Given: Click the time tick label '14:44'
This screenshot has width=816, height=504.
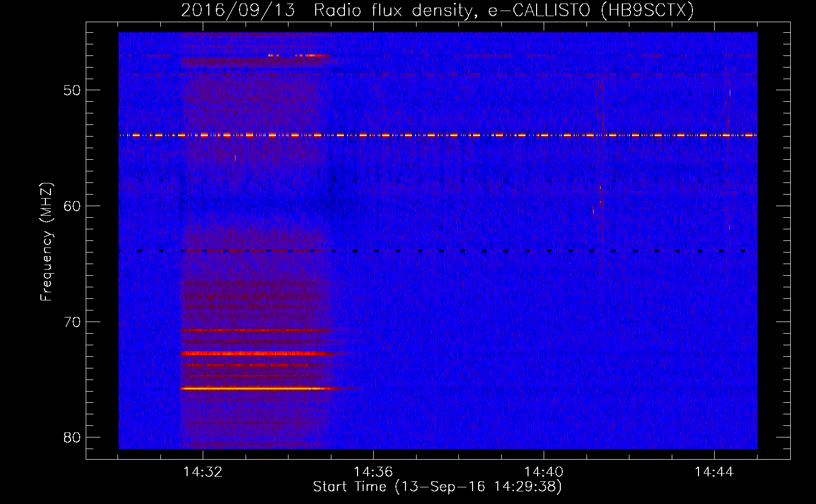Looking at the screenshot, I should (x=714, y=472).
